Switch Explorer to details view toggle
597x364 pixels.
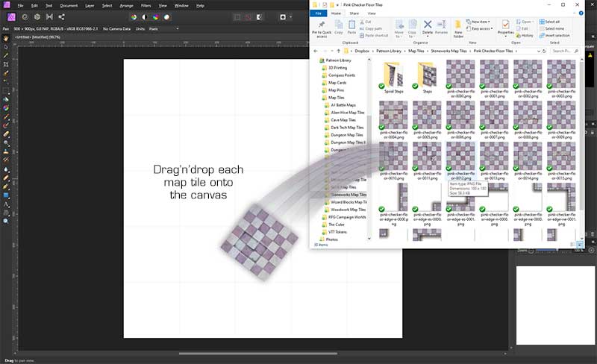(573, 245)
